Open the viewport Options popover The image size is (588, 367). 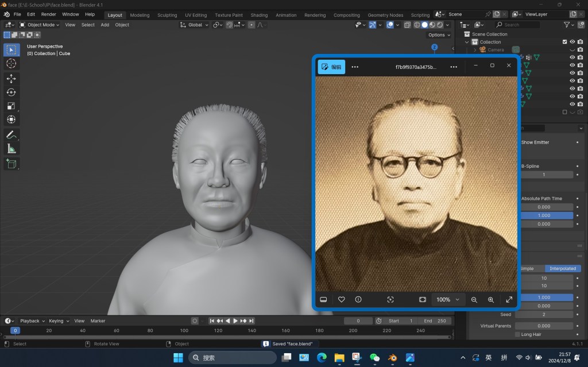[439, 35]
